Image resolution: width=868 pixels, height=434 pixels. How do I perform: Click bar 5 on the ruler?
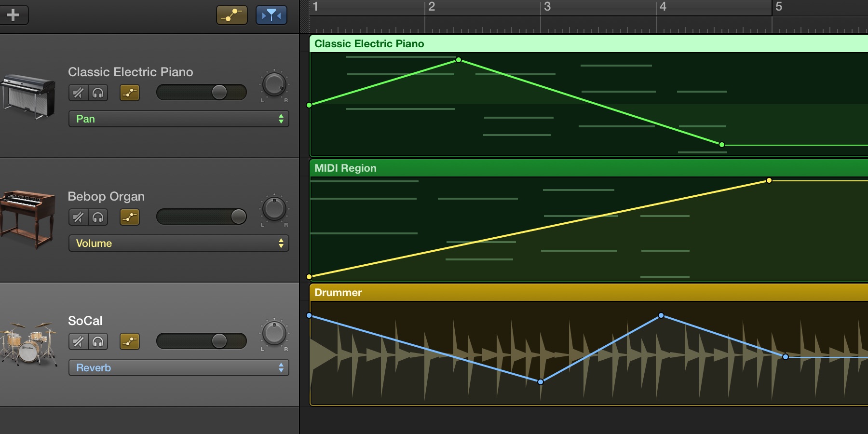779,7
